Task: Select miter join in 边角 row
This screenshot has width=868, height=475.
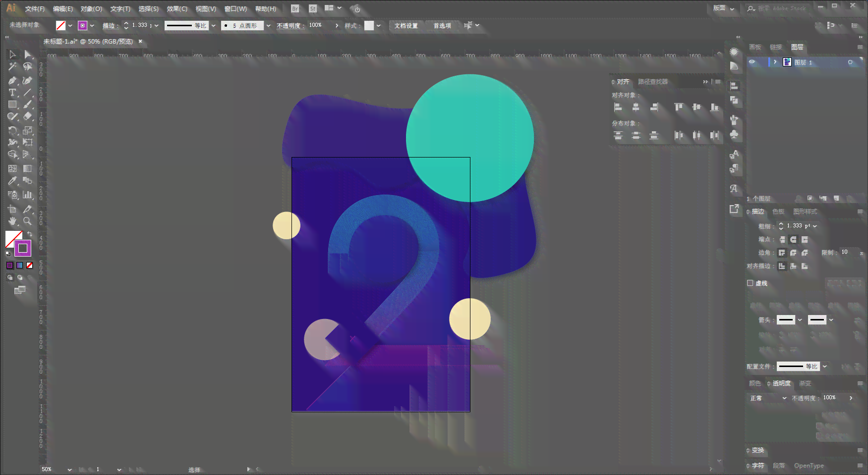Action: (x=782, y=253)
